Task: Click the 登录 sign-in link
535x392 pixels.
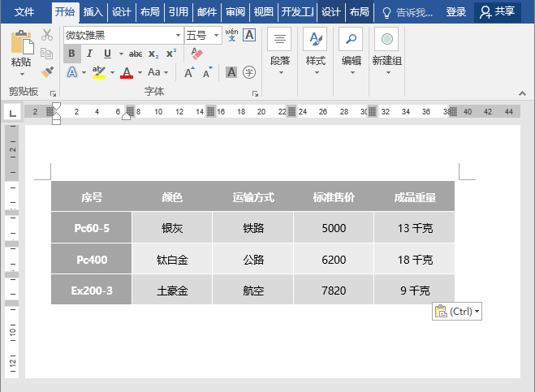Action: [x=456, y=12]
